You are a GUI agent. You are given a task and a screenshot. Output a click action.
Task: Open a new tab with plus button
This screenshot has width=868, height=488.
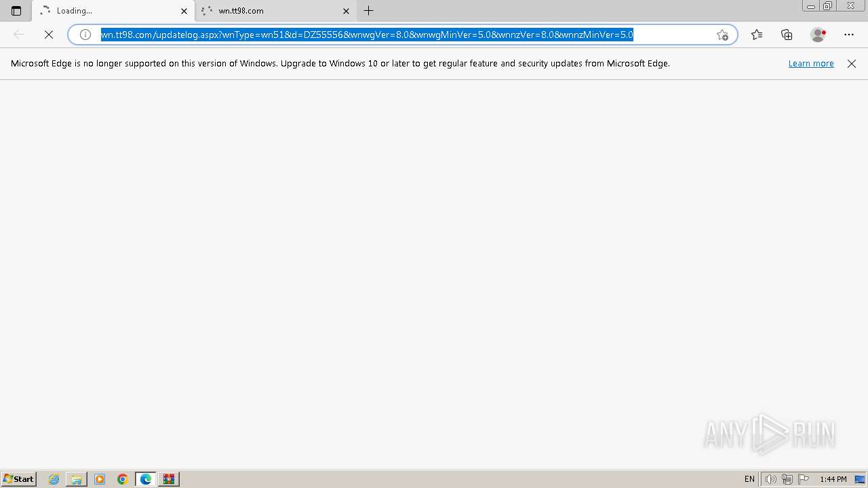tap(369, 11)
